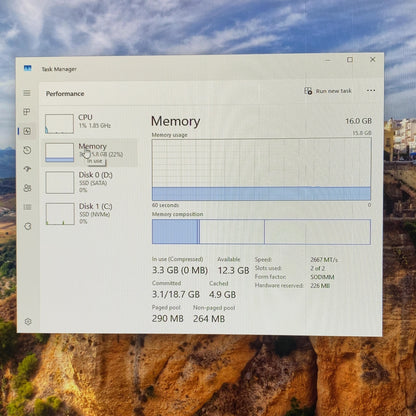Click the Memory usage graph
Screen dimensions: 416x416
[x=261, y=169]
